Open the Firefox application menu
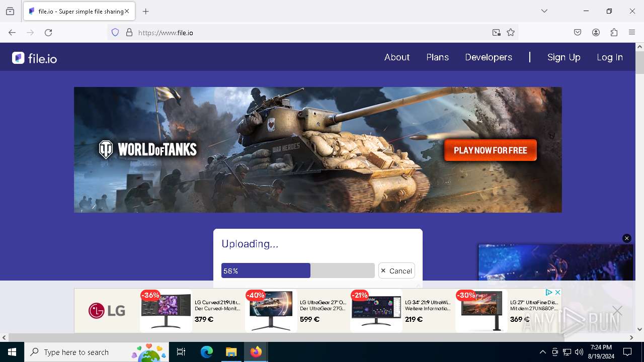This screenshot has height=362, width=644. point(632,33)
